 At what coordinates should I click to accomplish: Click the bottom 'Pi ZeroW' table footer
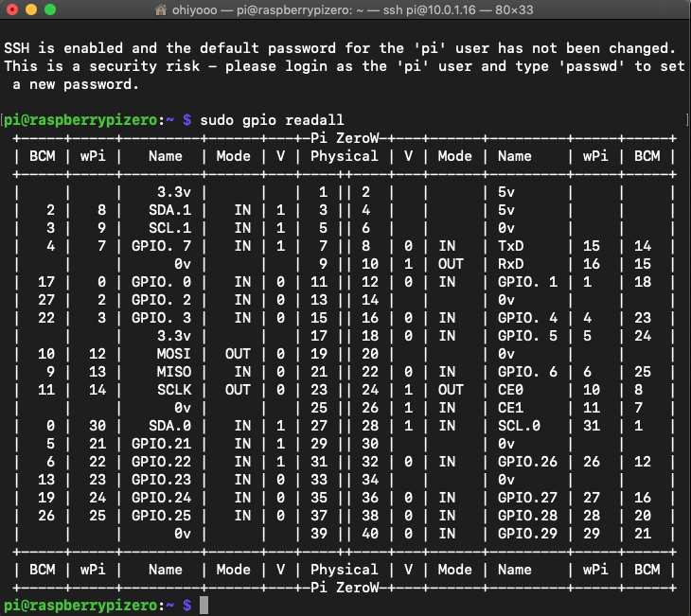pos(345,588)
